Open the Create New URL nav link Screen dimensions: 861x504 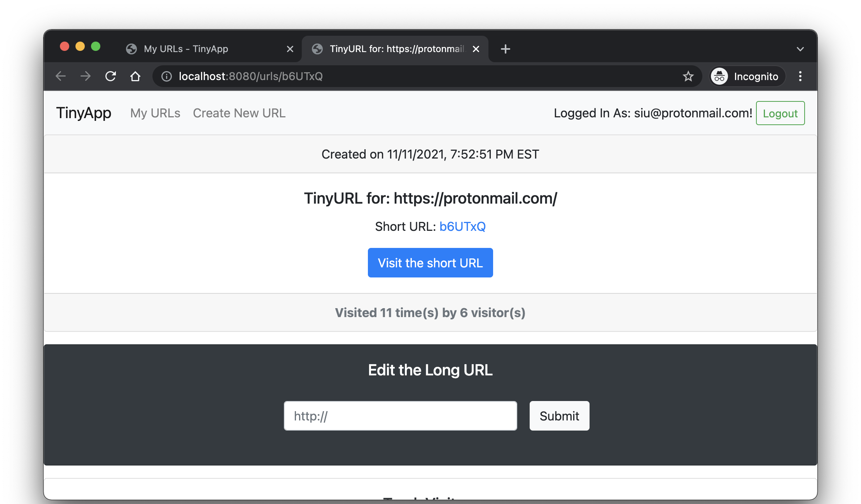click(x=239, y=113)
